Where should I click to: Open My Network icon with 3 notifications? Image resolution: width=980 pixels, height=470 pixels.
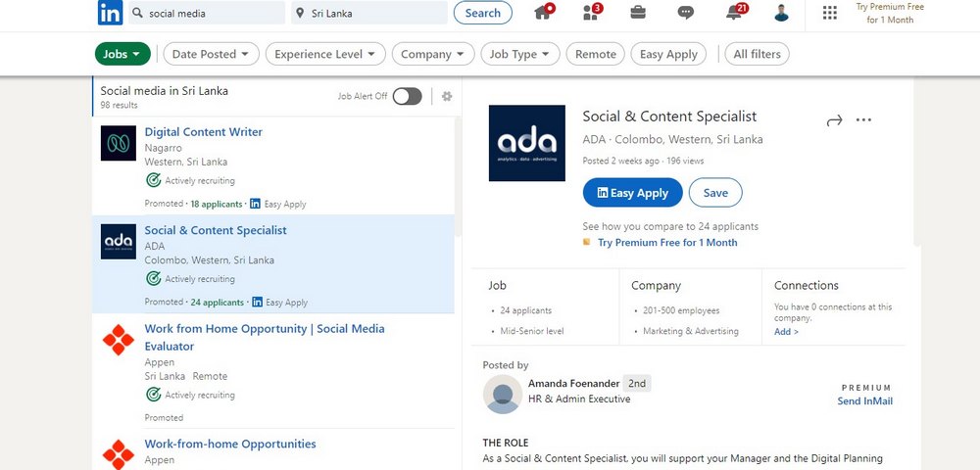pos(591,12)
